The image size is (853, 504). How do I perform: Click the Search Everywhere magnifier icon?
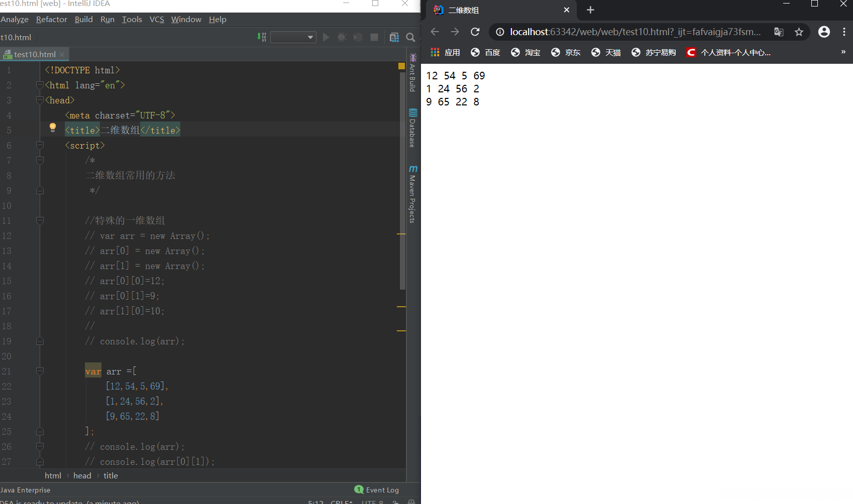tap(410, 37)
